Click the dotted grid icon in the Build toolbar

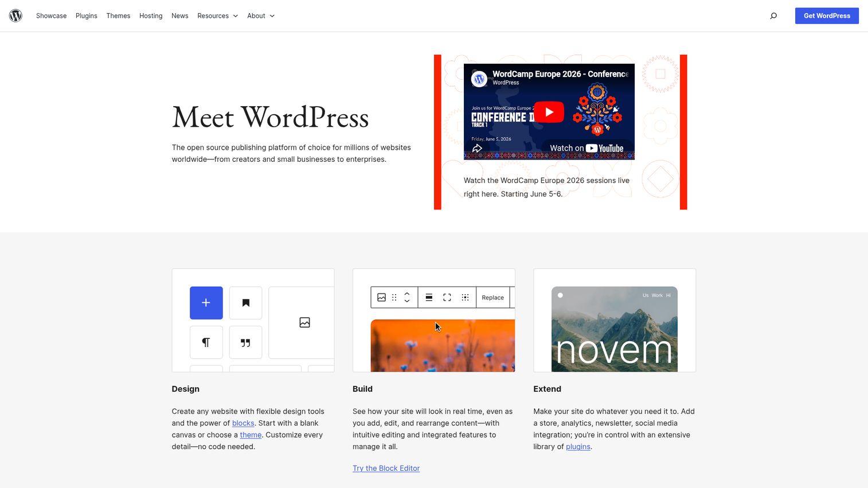click(x=466, y=297)
